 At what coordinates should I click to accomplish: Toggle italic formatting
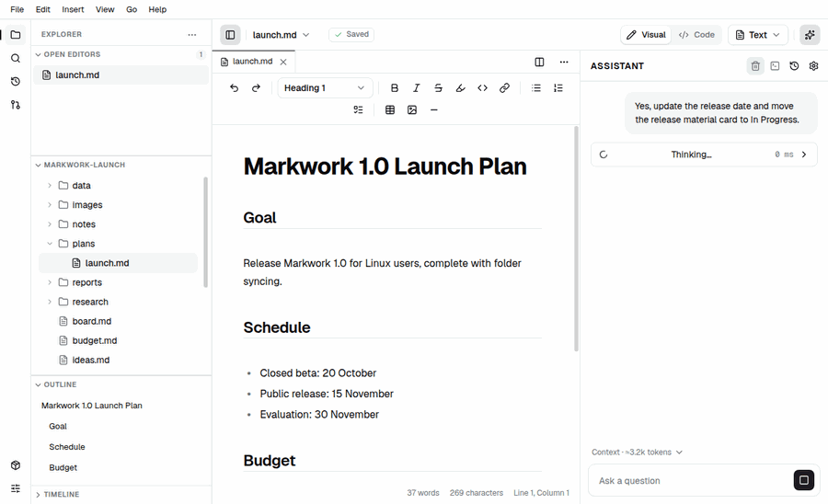point(416,88)
